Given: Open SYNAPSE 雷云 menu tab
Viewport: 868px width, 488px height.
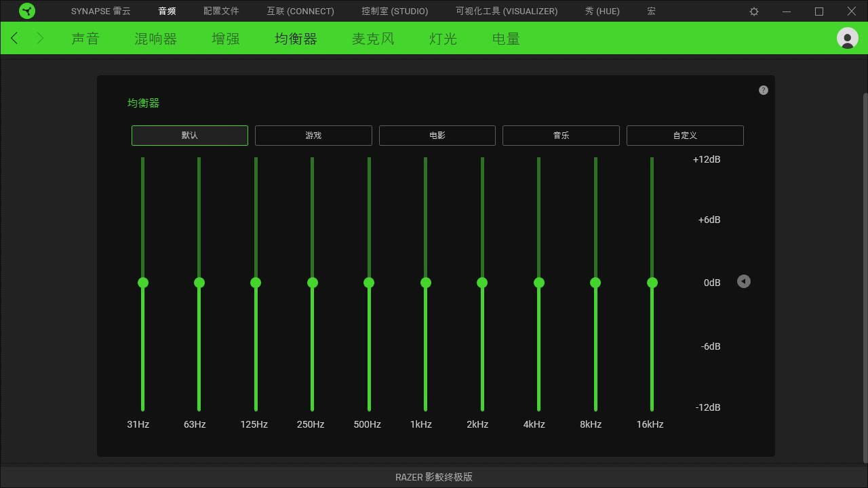Looking at the screenshot, I should point(101,12).
